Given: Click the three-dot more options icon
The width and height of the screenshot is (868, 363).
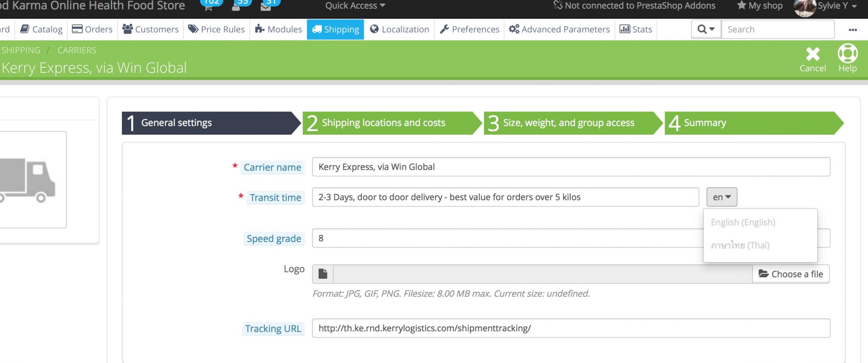Looking at the screenshot, I should (x=852, y=30).
